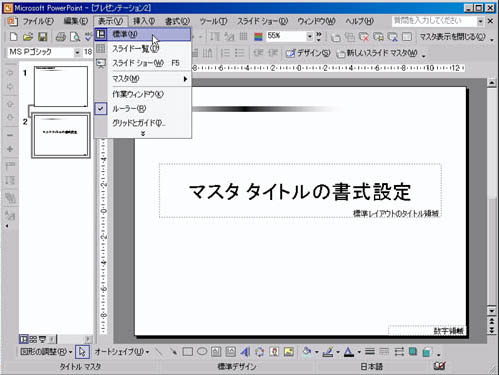Switch to normal view button at bottom-left

[x=23, y=339]
